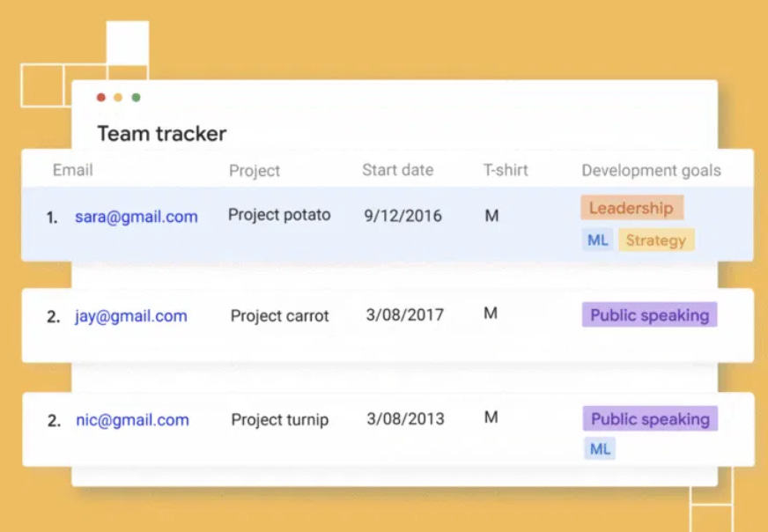Click the orange Leadership tag
Image resolution: width=768 pixels, height=532 pixels.
pyautogui.click(x=631, y=209)
